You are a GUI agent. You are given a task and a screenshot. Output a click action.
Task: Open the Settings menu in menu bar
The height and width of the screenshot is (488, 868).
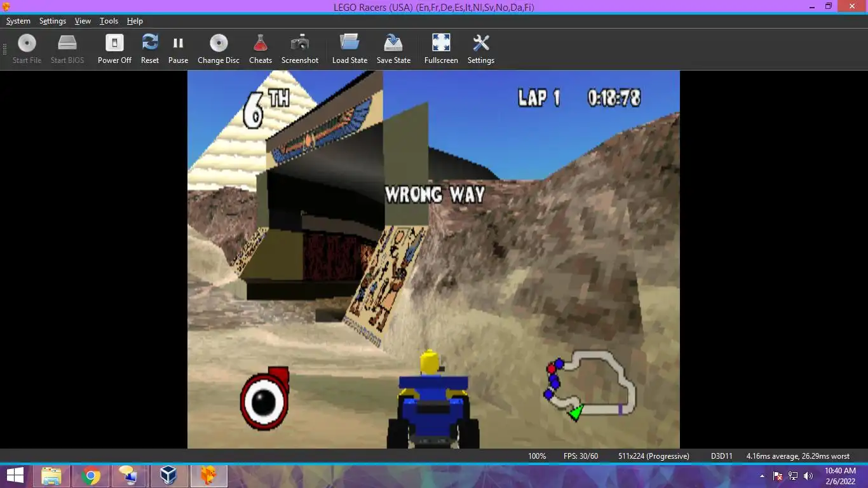tap(52, 21)
